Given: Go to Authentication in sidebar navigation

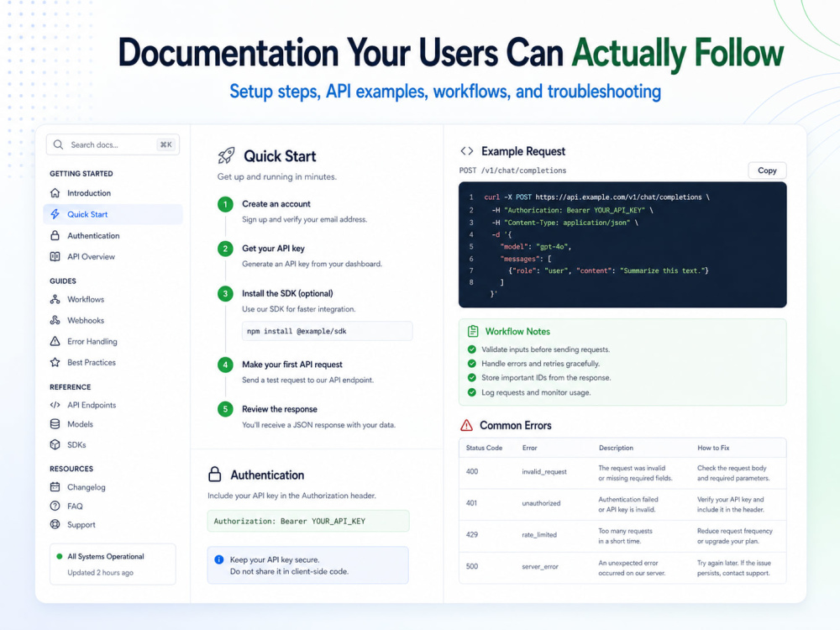Looking at the screenshot, I should pyautogui.click(x=93, y=236).
